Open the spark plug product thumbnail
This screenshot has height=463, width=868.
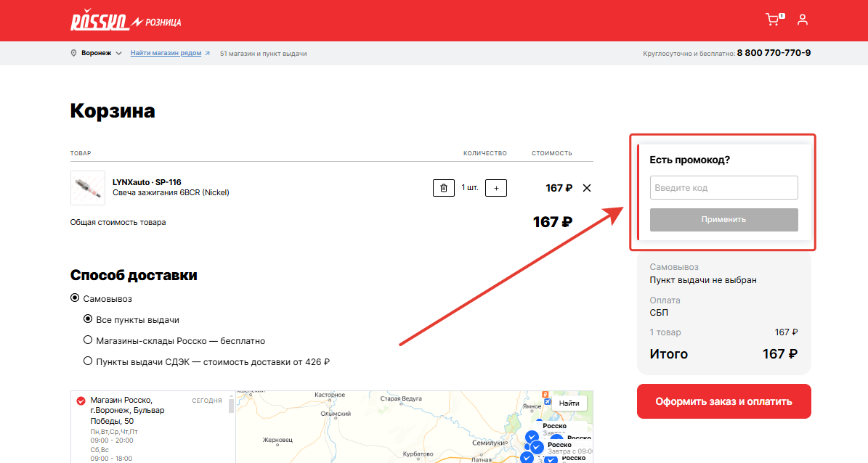tap(87, 188)
